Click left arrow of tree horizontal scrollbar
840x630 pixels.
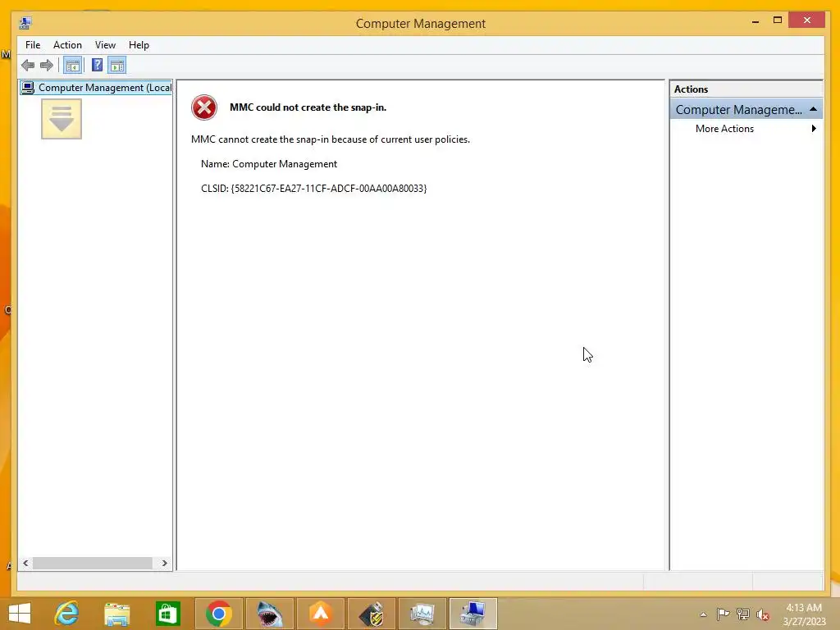tap(25, 563)
